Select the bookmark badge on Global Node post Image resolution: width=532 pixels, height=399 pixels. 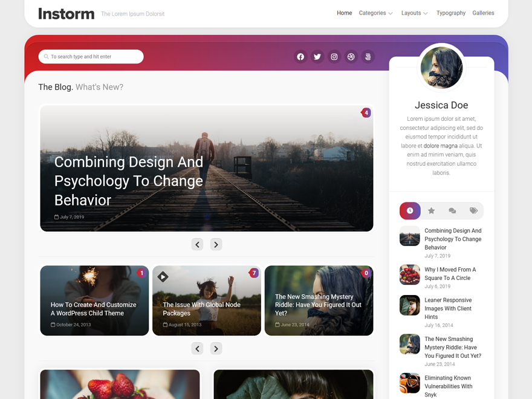click(x=163, y=276)
